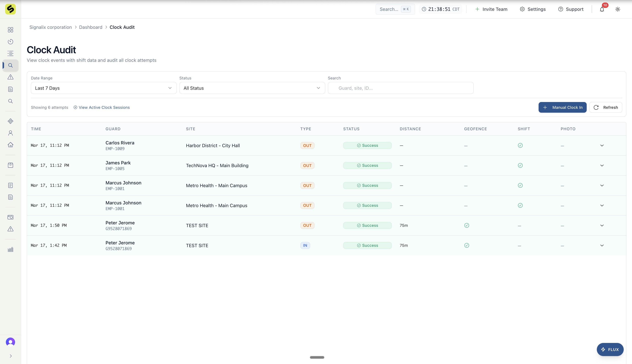632x364 pixels.
Task: Open the FLUX assistant button
Action: [610, 350]
